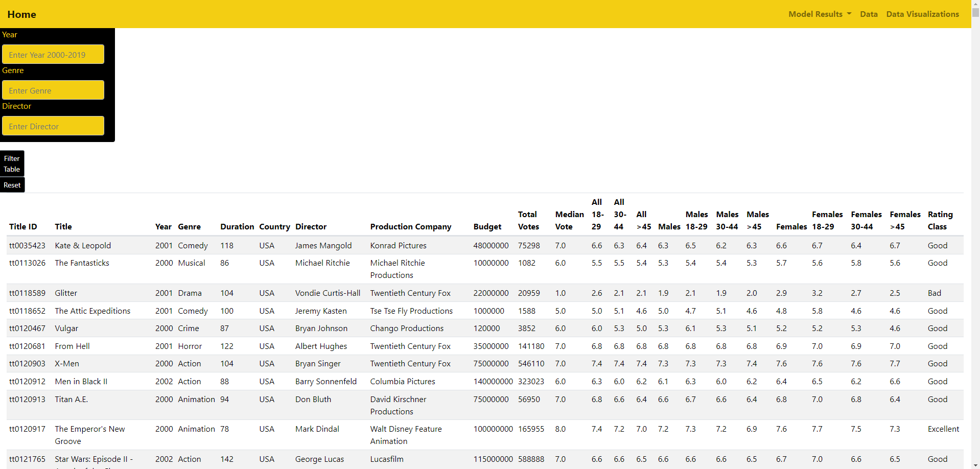Select director Bryan Johnson cell

pos(321,328)
